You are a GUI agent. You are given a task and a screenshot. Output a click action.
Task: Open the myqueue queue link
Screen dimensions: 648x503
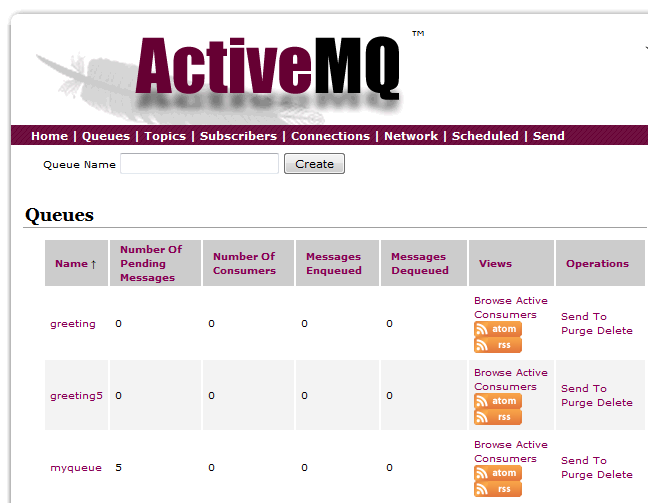pyautogui.click(x=76, y=468)
